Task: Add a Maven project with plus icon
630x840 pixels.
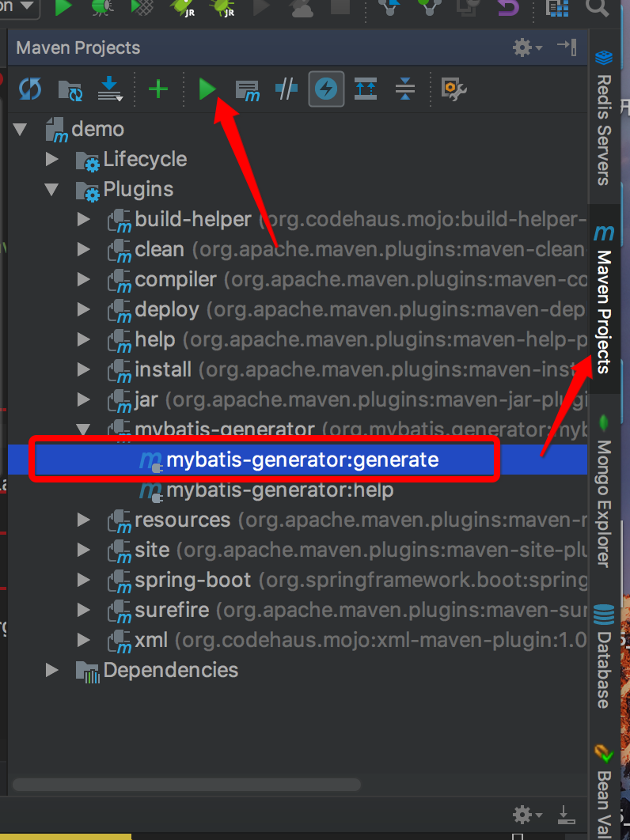Action: click(158, 89)
